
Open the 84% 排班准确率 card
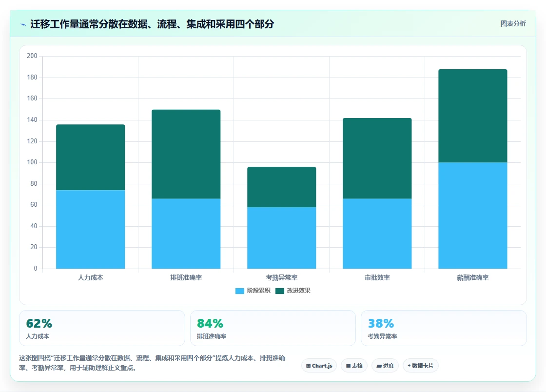(x=273, y=328)
